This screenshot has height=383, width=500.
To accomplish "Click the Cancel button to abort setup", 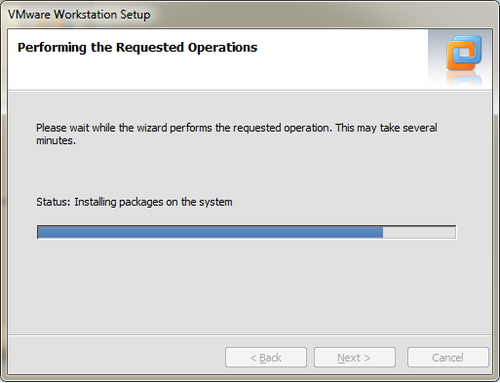I will (x=448, y=358).
